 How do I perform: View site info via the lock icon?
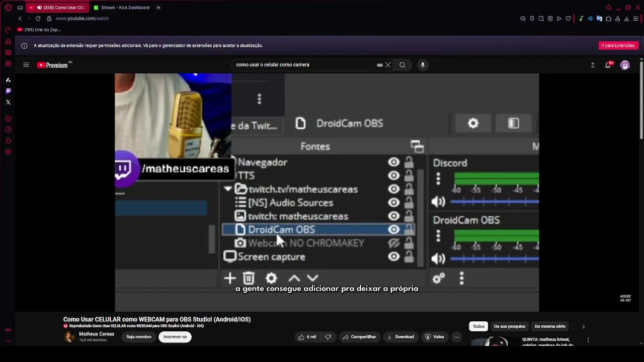pos(49,19)
